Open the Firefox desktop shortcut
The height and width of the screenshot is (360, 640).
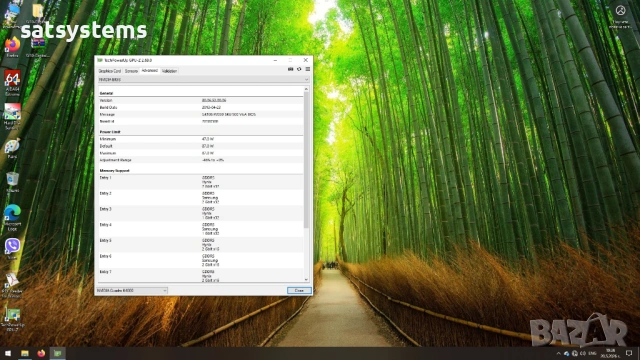point(12,46)
